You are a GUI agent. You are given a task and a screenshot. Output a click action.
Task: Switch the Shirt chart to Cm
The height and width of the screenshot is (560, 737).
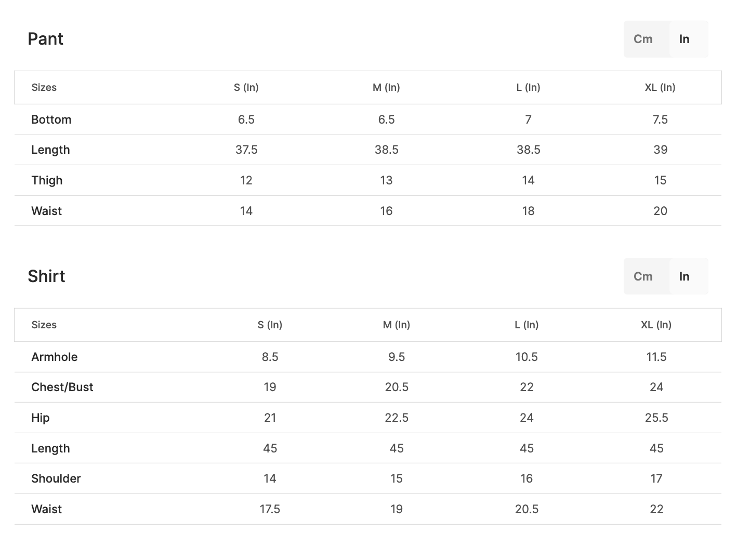(x=643, y=276)
